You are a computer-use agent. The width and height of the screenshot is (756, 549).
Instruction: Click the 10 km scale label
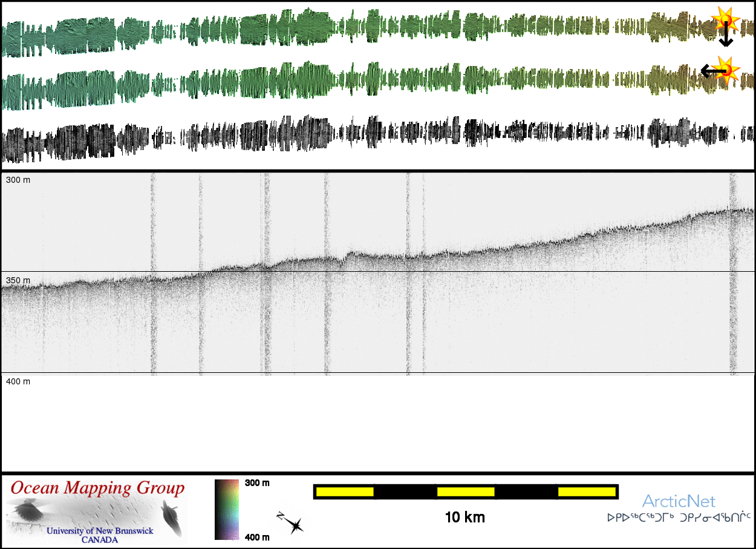click(464, 518)
